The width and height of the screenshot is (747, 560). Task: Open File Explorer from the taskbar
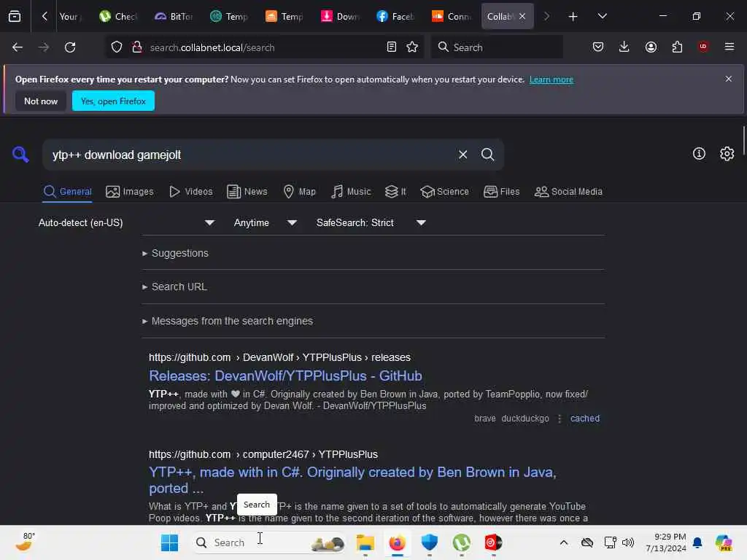tap(365, 542)
